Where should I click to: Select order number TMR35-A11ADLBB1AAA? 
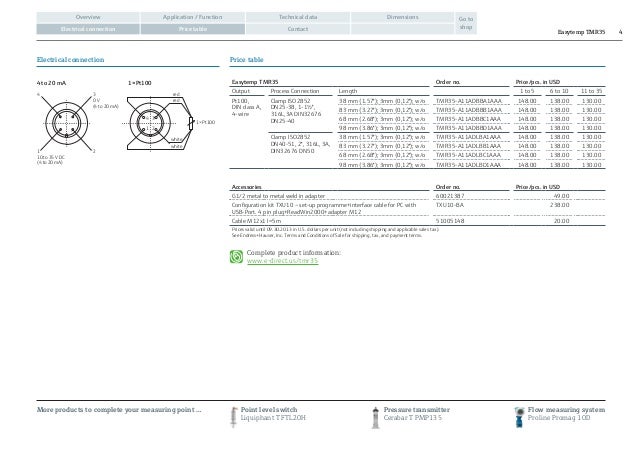[x=468, y=146]
